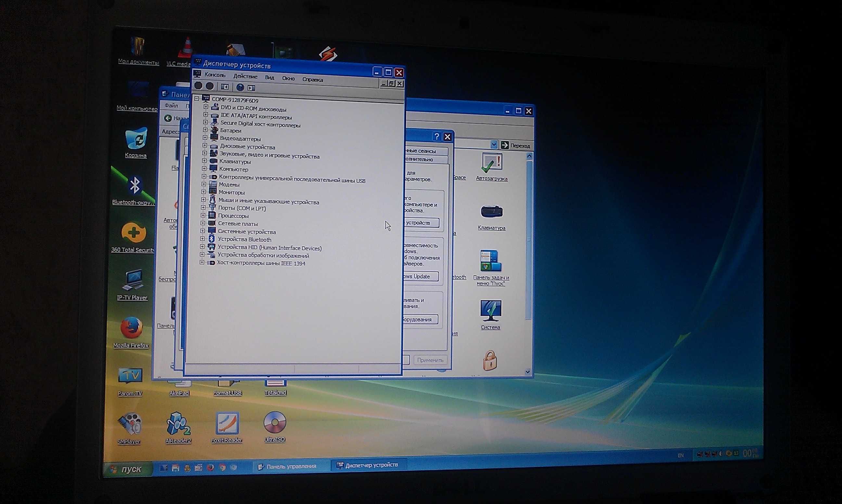Click the Forward arrow toolbar button
This screenshot has width=842, height=504.
point(210,86)
